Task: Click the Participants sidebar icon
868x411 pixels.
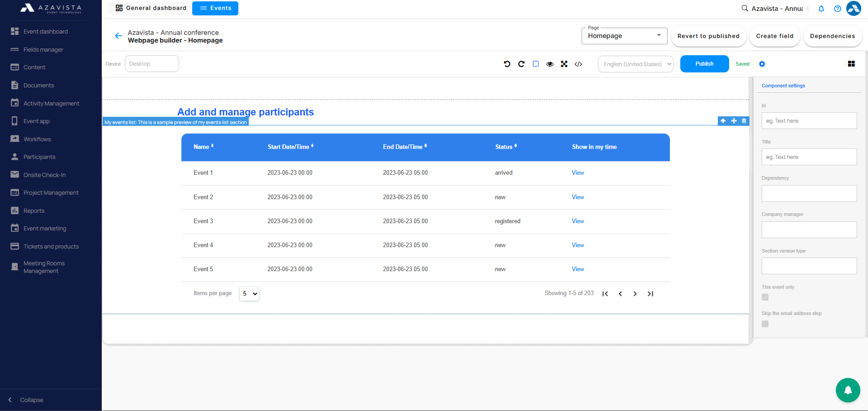Action: [x=15, y=157]
